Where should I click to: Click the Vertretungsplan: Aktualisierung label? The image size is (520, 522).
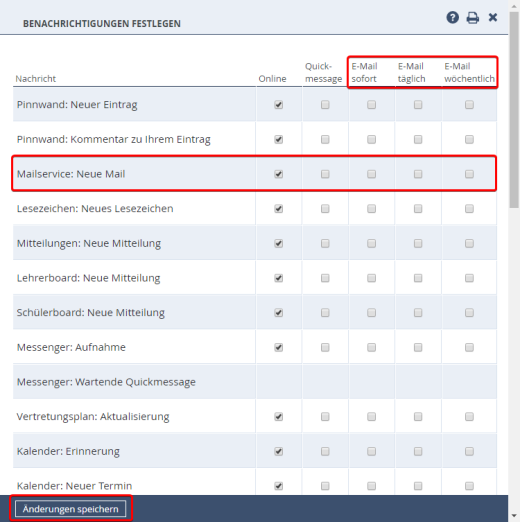pyautogui.click(x=93, y=417)
